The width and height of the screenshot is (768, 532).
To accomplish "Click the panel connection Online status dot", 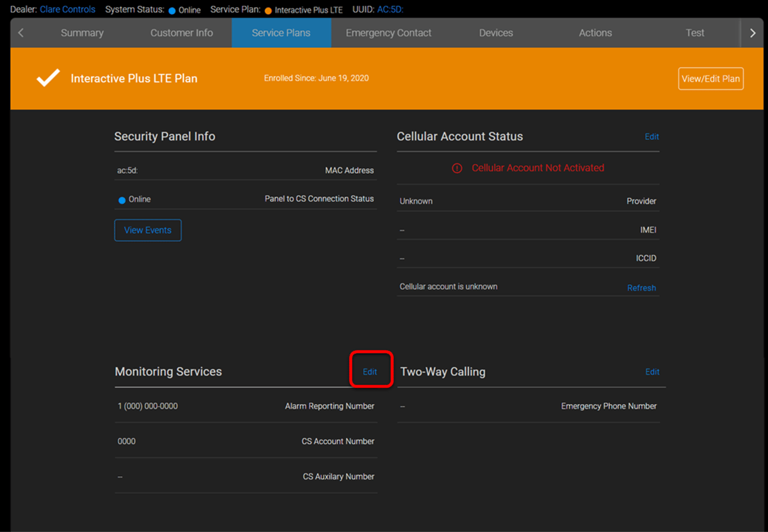I will click(x=122, y=199).
